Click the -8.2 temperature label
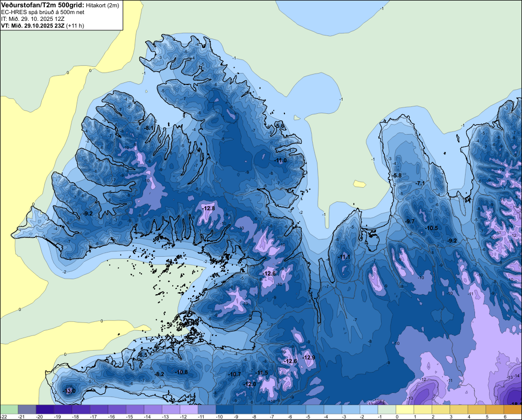 [159, 374]
